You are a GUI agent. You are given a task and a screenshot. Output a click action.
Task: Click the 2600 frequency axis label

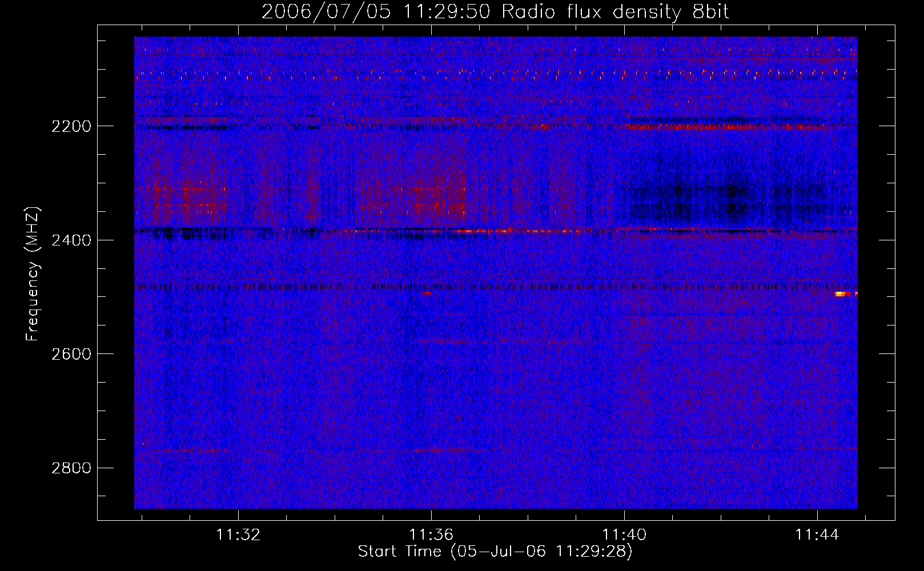[x=71, y=354]
